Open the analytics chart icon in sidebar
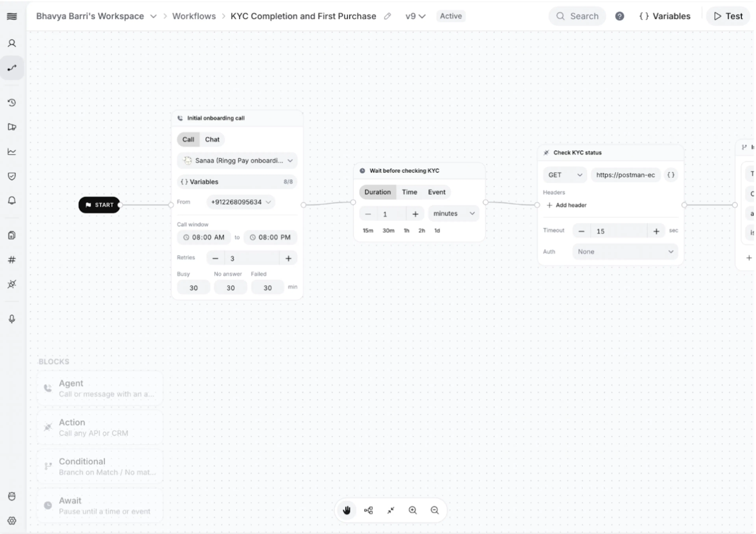Screen dimensions: 756x534 click(12, 152)
